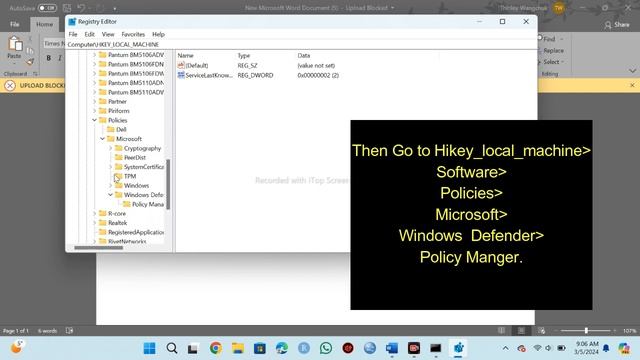Open the Windows Start menu
The height and width of the screenshot is (360, 640).
tap(149, 348)
